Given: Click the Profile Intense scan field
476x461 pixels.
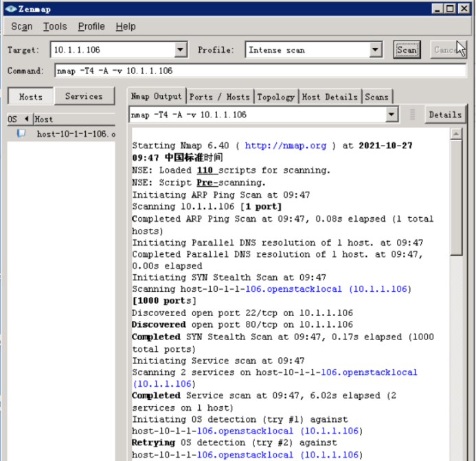Looking at the screenshot, I should (x=308, y=49).
